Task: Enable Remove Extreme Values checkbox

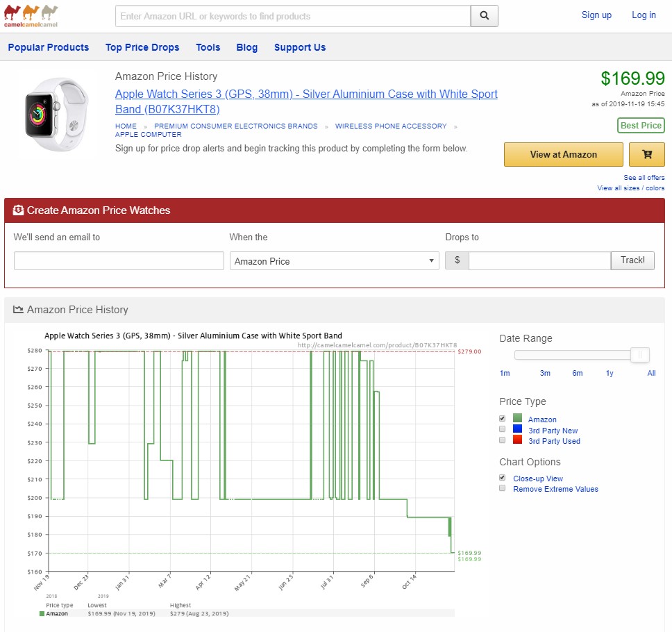Action: [503, 488]
